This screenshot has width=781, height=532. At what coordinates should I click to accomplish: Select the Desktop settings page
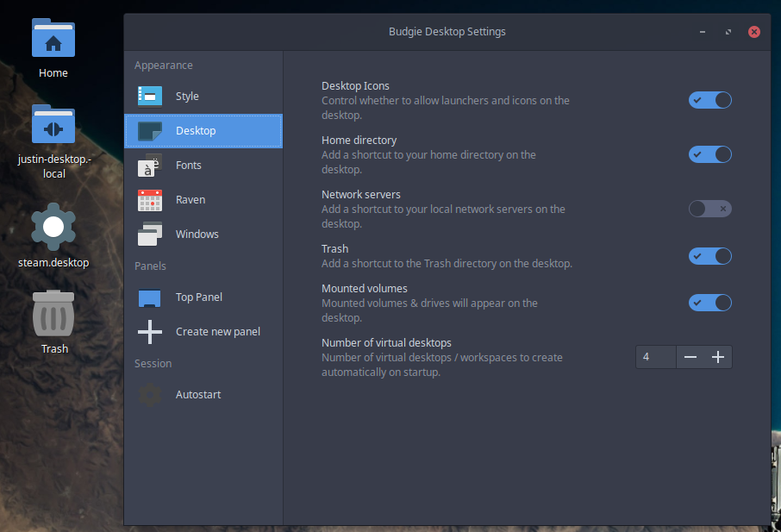[203, 131]
